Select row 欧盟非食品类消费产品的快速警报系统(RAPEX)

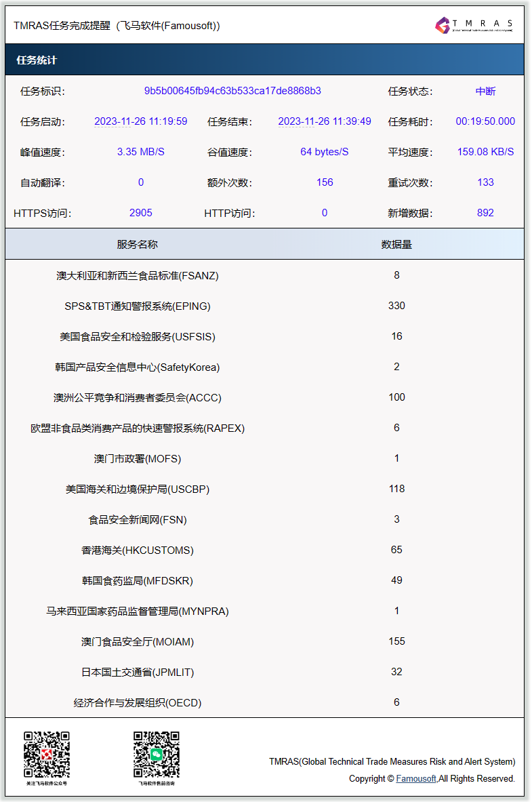[264, 428]
